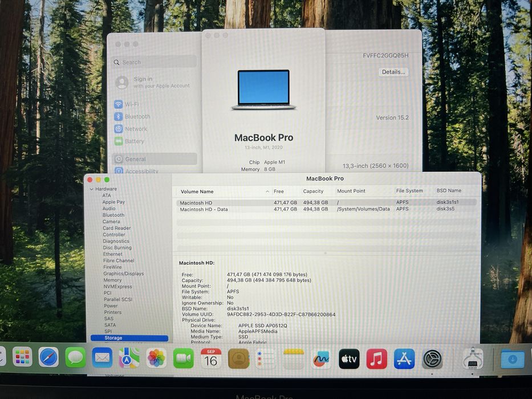Open System Information chip icon in Dock
The height and width of the screenshot is (399, 532).
tap(473, 359)
